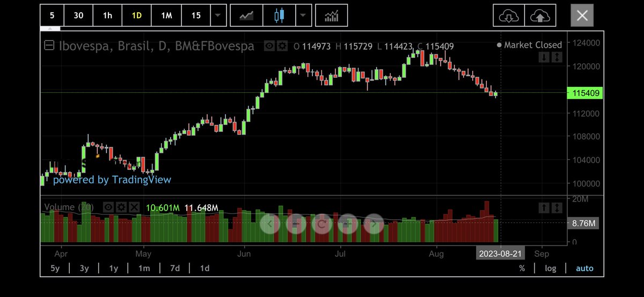Click the Aug label on time axis

point(436,253)
